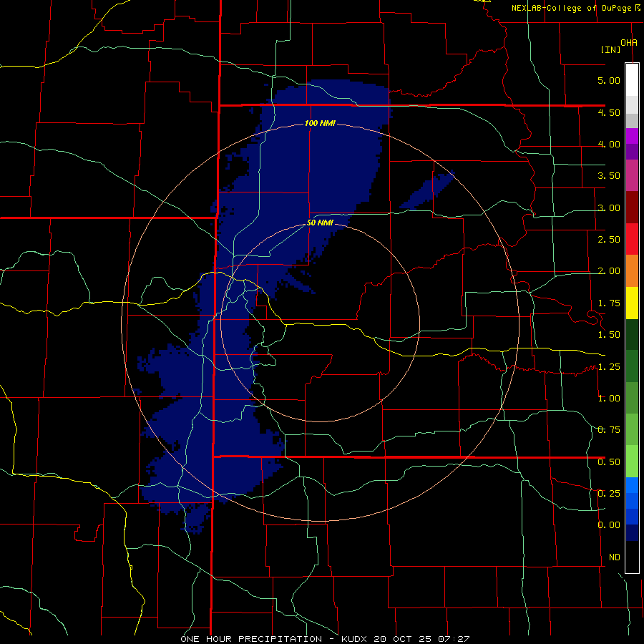
Task: Pick the yellow swatch in the color scale
Action: (632, 303)
